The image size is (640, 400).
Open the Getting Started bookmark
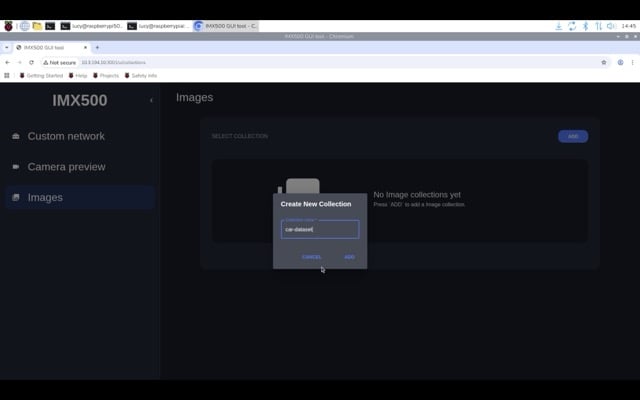click(x=41, y=75)
